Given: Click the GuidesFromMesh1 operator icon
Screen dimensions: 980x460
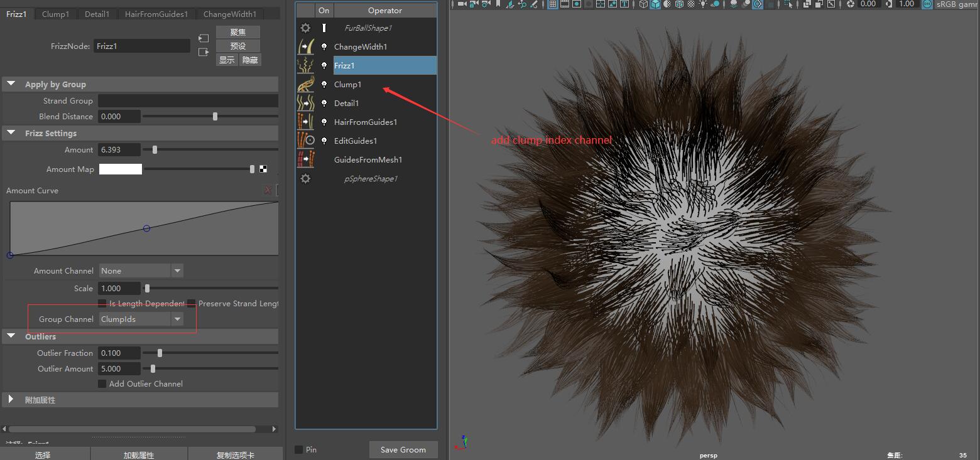Looking at the screenshot, I should (305, 160).
